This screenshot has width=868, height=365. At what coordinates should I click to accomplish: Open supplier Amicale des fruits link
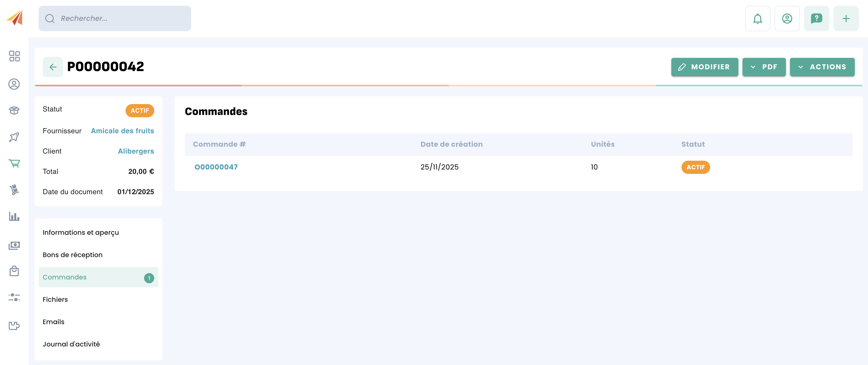[x=122, y=131]
